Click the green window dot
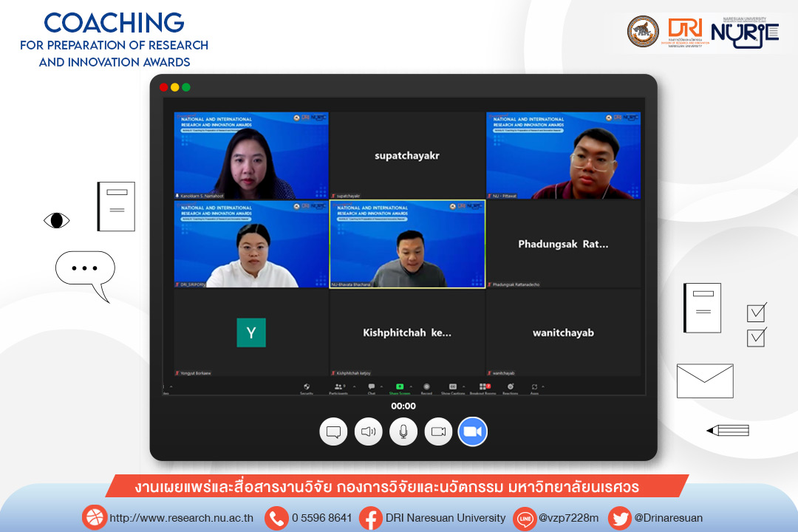The height and width of the screenshot is (532, 798). [186, 87]
